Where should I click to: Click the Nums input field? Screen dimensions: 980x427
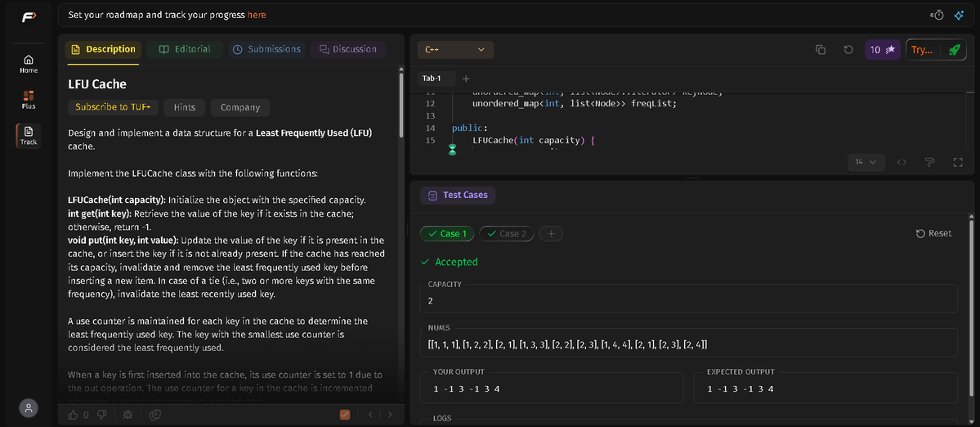coord(689,343)
